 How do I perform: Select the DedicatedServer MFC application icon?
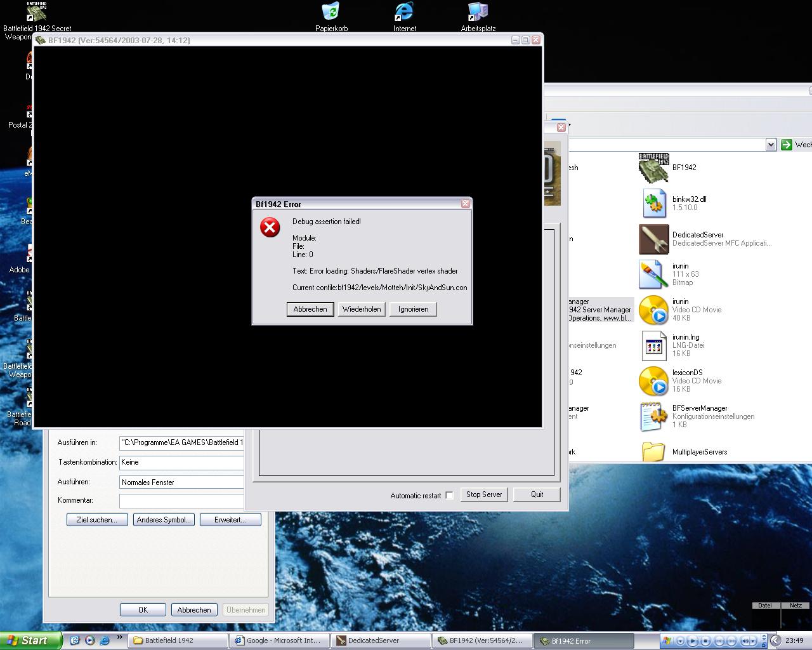[653, 239]
